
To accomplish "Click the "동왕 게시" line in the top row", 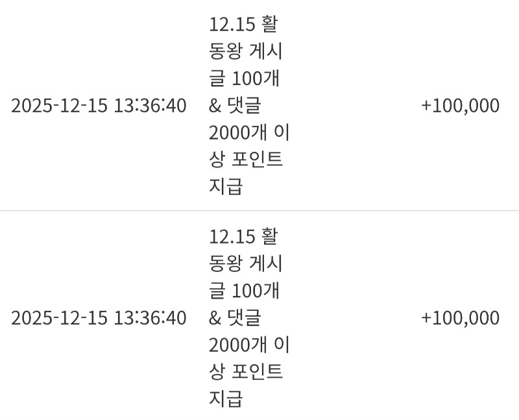I will click(246, 51).
